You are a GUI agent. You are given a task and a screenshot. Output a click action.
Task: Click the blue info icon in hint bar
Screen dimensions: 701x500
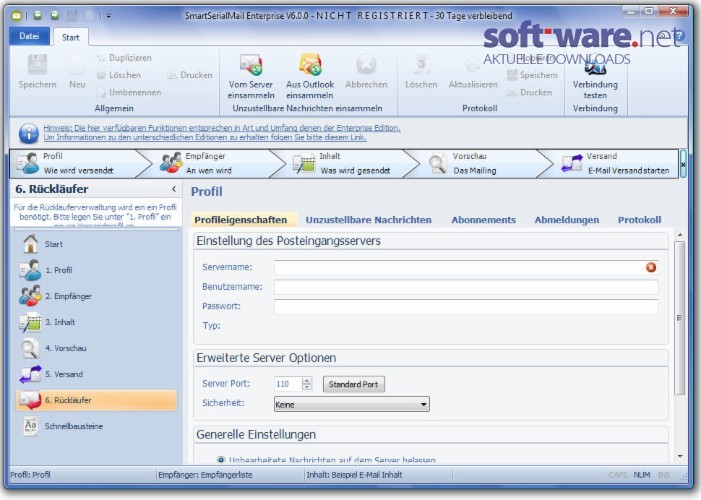point(28,133)
